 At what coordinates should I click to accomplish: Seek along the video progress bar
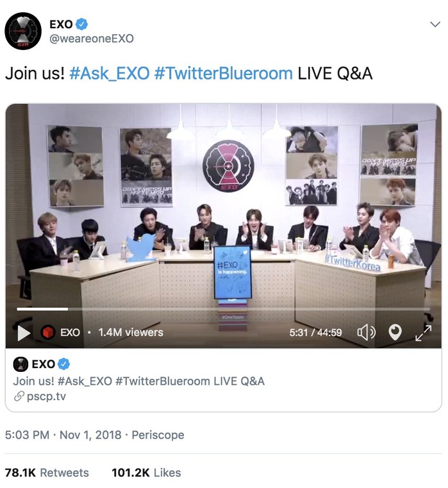[x=224, y=309]
